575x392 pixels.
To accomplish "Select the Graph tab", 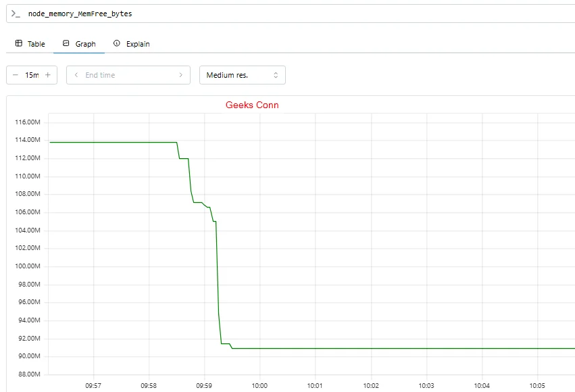I will (x=79, y=44).
